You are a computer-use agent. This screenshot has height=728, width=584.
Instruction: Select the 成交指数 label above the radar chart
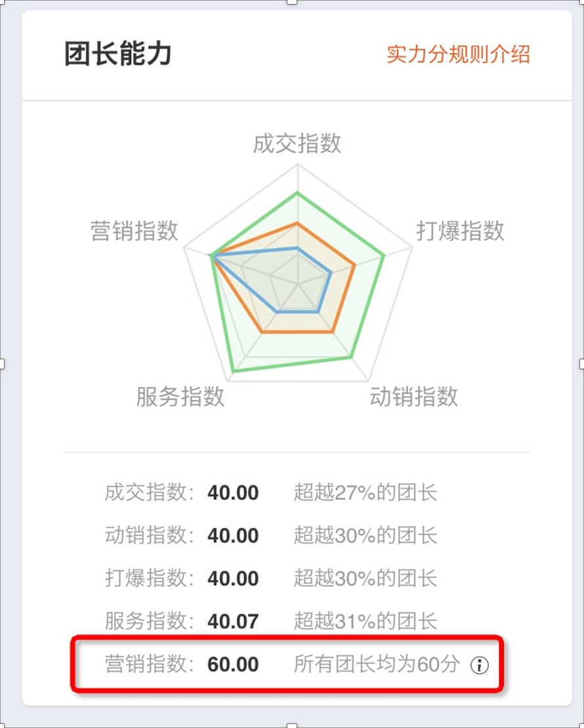coord(297,144)
